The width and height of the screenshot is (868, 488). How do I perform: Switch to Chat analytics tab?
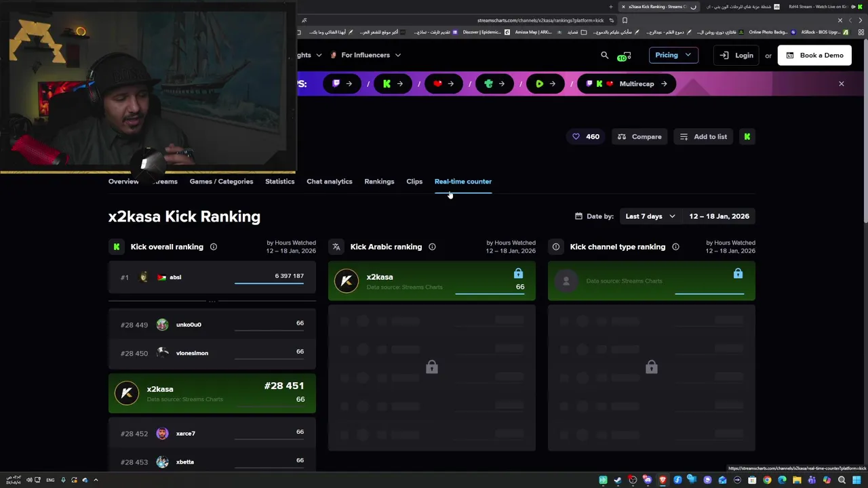(x=329, y=182)
